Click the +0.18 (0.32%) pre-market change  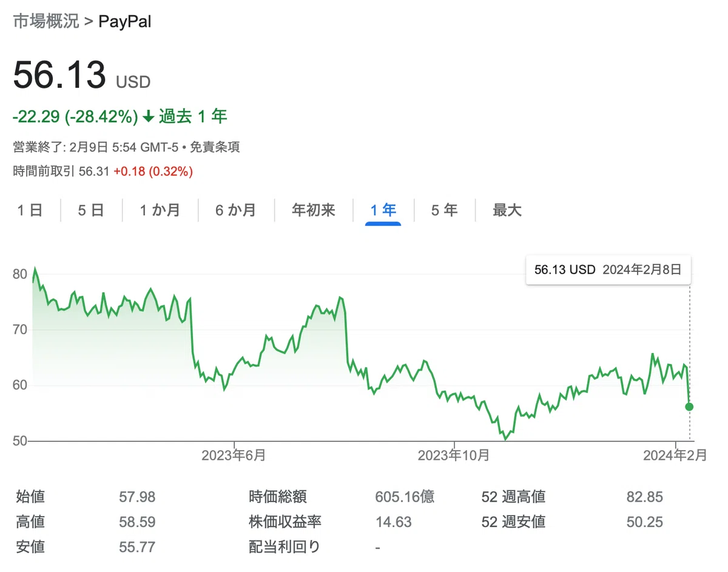[x=153, y=172]
